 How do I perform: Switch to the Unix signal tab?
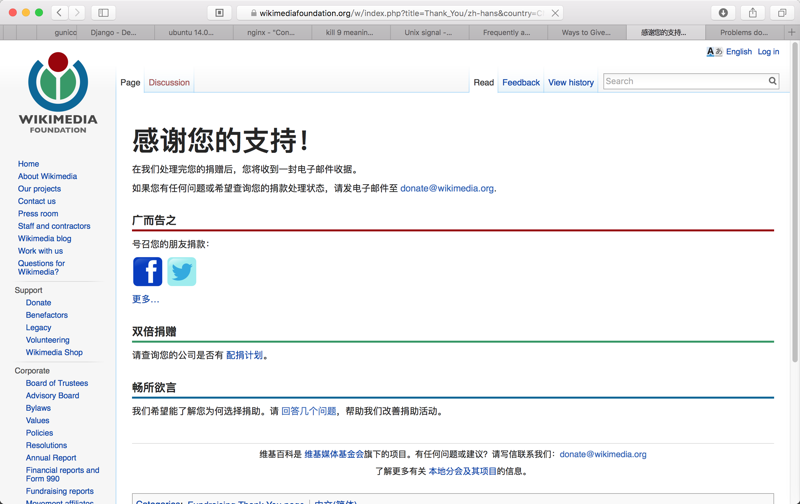(x=428, y=32)
